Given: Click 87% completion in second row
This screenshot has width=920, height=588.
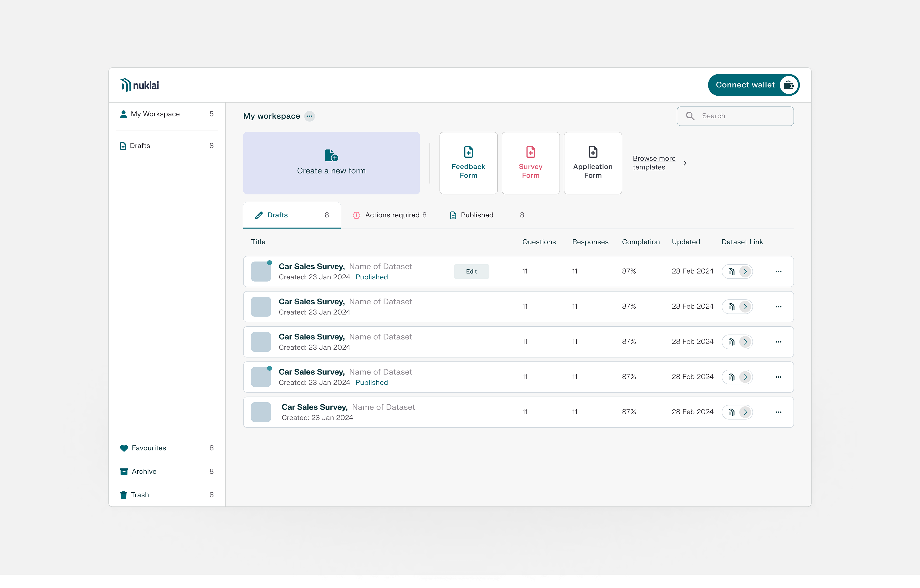Looking at the screenshot, I should pos(629,306).
